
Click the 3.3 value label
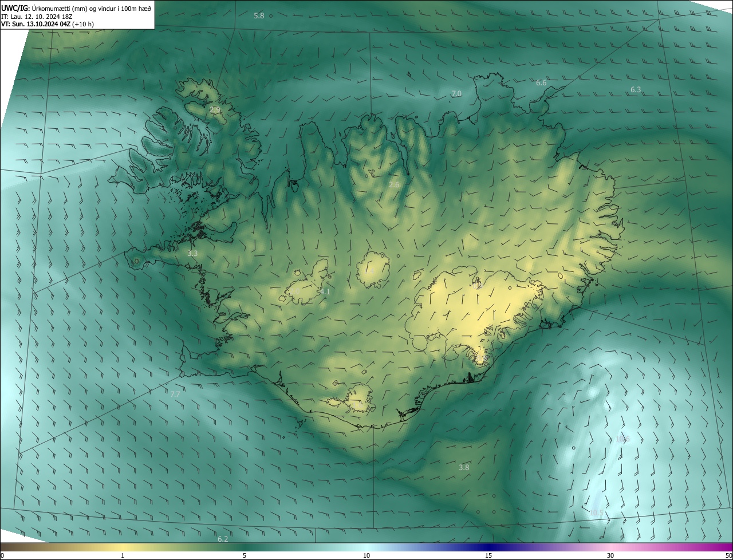(x=192, y=253)
